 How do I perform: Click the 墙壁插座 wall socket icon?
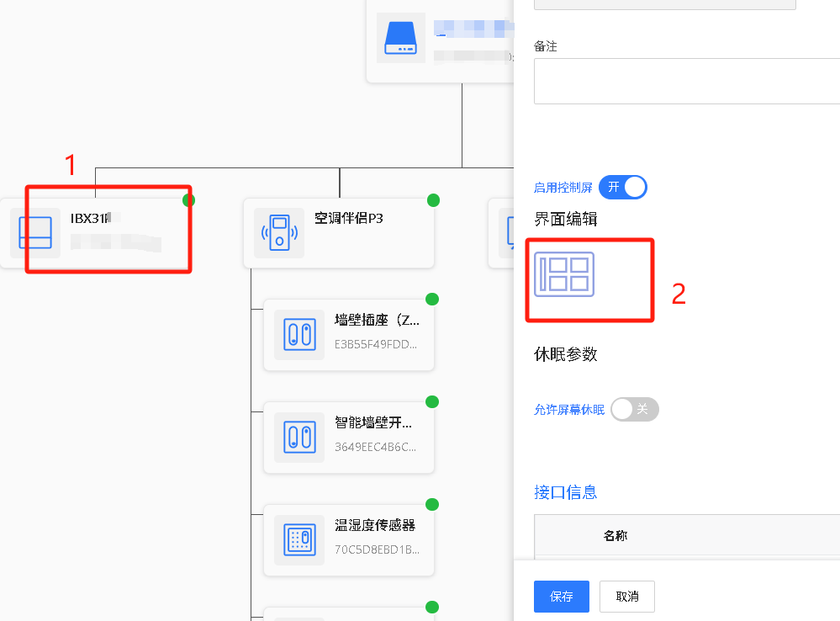pyautogui.click(x=299, y=335)
